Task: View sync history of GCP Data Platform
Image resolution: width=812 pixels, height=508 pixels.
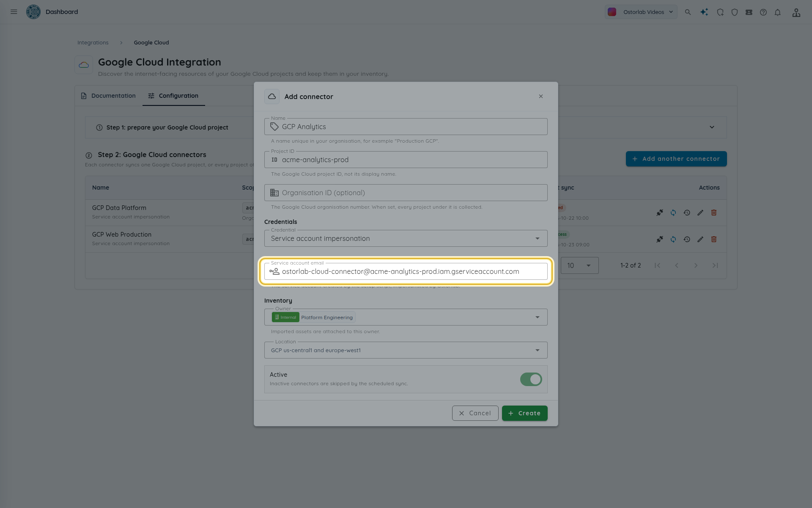Action: click(687, 213)
